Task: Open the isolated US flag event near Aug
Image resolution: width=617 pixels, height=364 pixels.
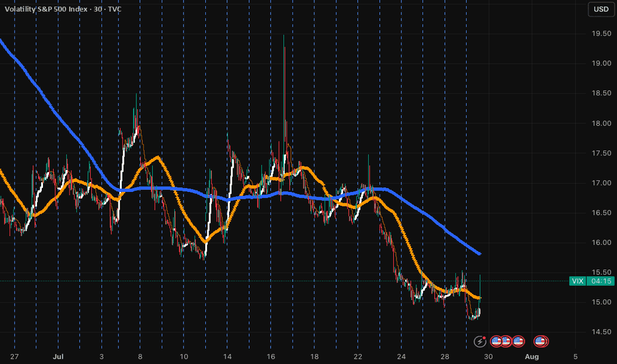Action: click(x=541, y=341)
